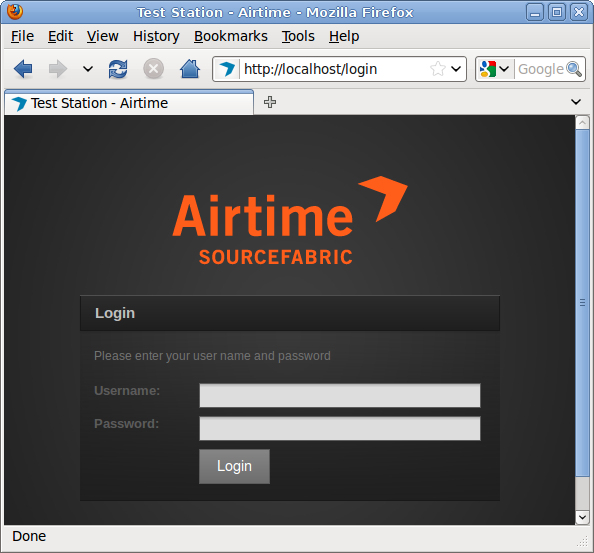Open a new tab with plus icon
Screen dimensions: 594x553
pyautogui.click(x=270, y=102)
